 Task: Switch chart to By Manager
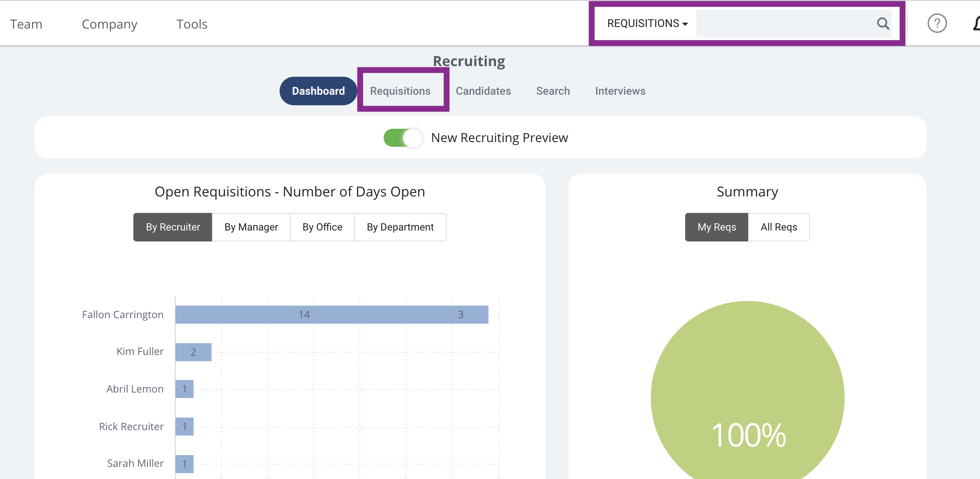pos(251,227)
